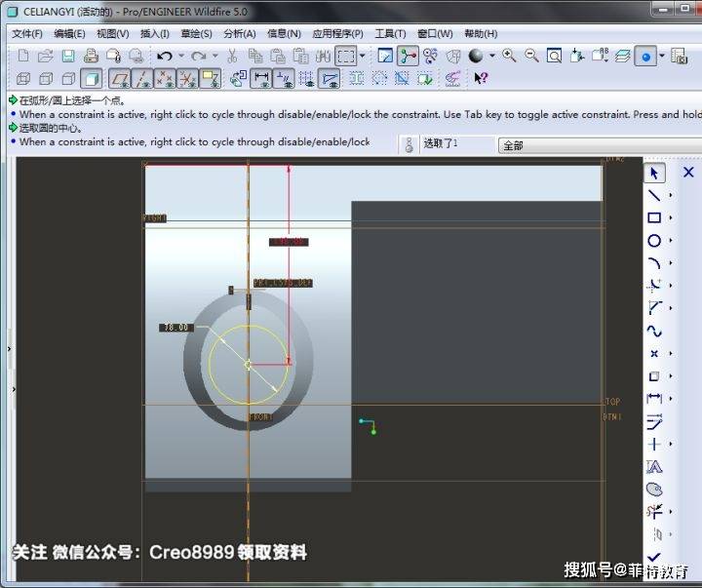The width and height of the screenshot is (702, 588).
Task: Open the 编辑(E) menu
Action: 69,34
